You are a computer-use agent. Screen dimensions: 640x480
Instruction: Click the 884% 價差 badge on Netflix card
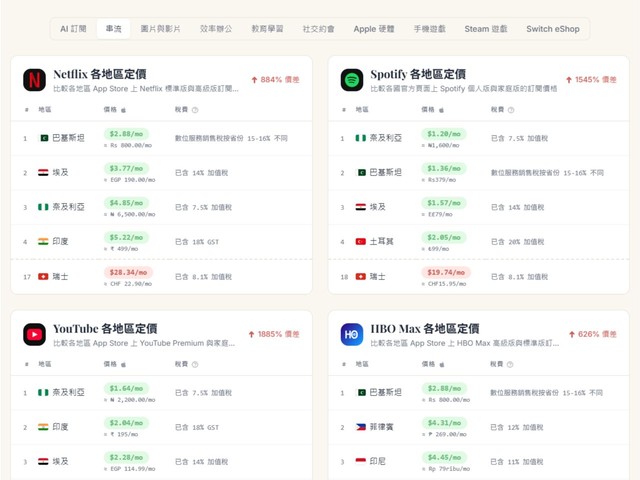(276, 80)
